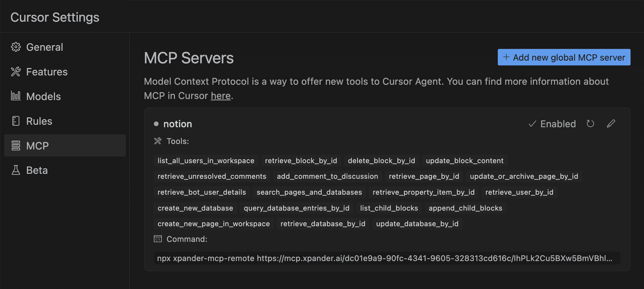This screenshot has width=644, height=289.
Task: Click the retrieve_database_by_id tool chip
Action: [323, 224]
